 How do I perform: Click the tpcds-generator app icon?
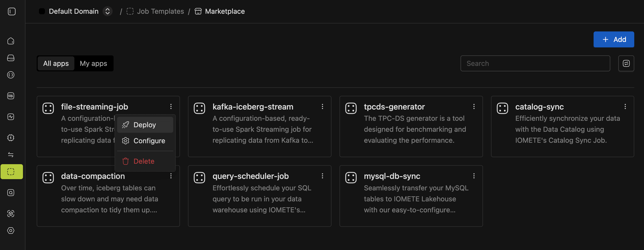point(351,108)
